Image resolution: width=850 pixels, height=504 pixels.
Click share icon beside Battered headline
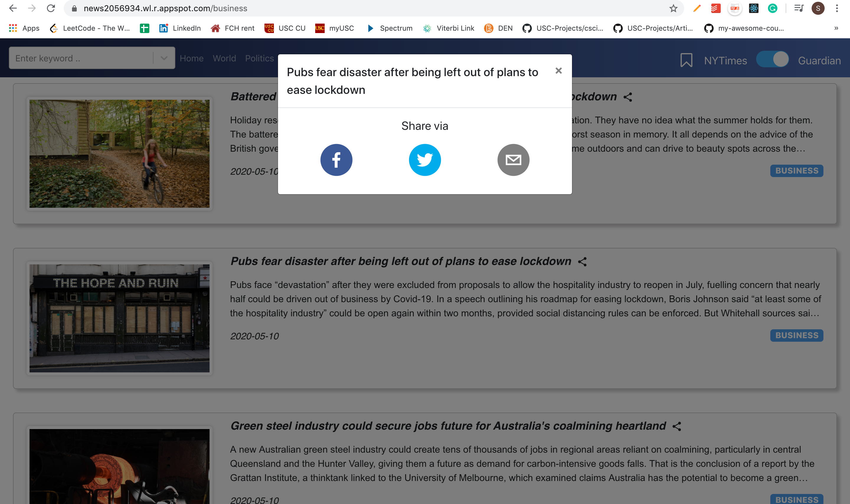627,97
